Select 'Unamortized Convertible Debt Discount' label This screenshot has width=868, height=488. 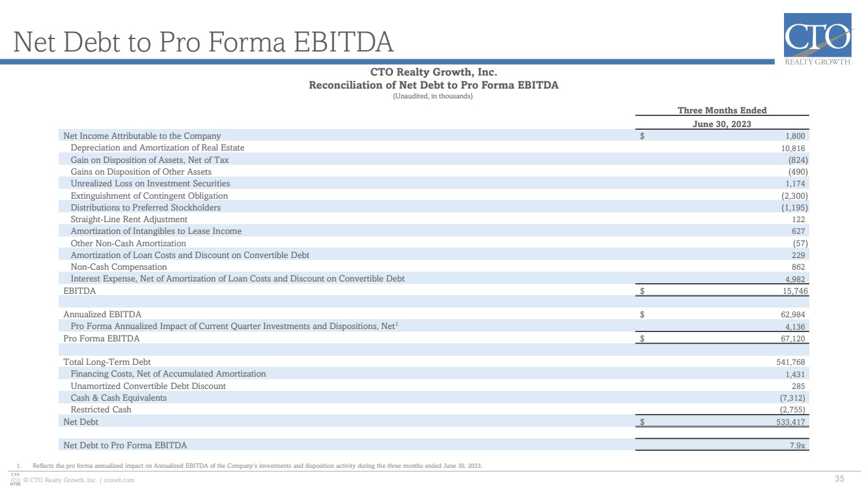(148, 386)
